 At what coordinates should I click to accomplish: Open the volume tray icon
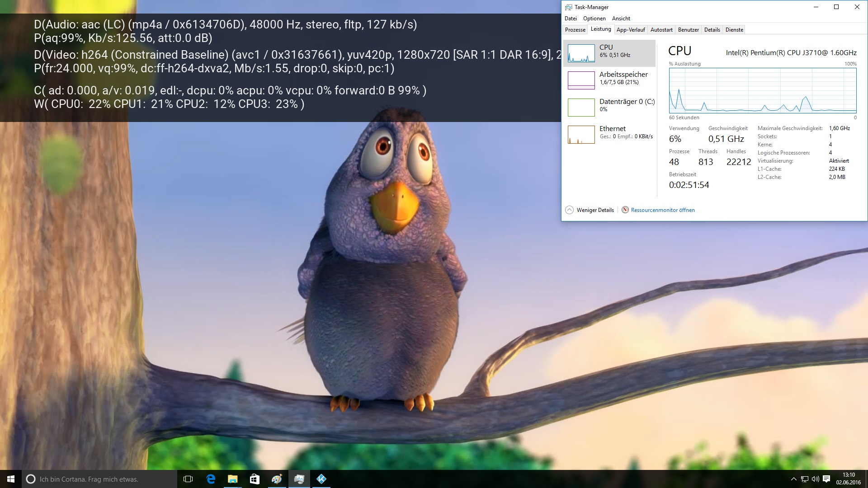tap(816, 479)
